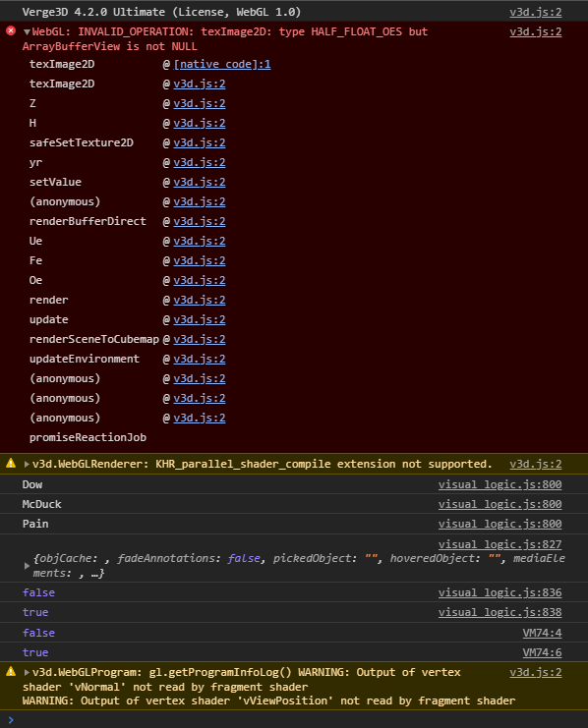
Task: Open visual_logic.js:800 link for Dow log
Action: tap(500, 484)
